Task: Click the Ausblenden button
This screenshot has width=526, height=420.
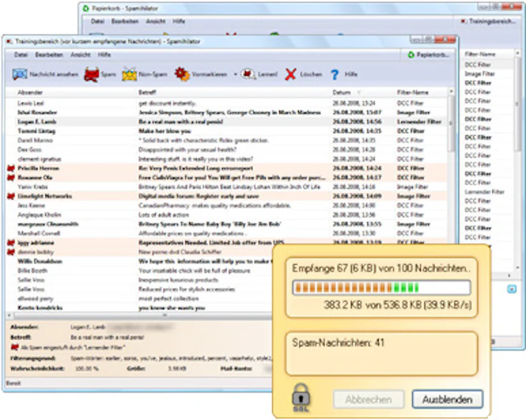Action: click(447, 399)
